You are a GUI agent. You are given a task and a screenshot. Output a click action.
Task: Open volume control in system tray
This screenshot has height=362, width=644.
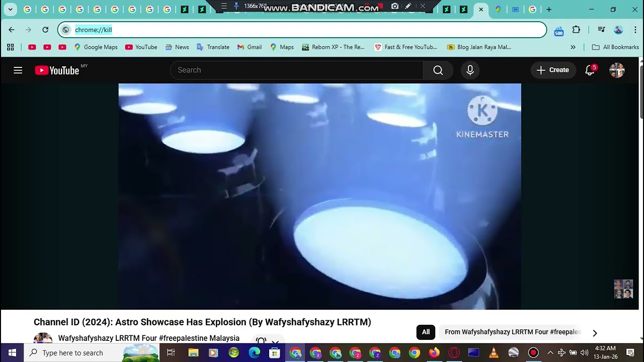[x=584, y=352]
